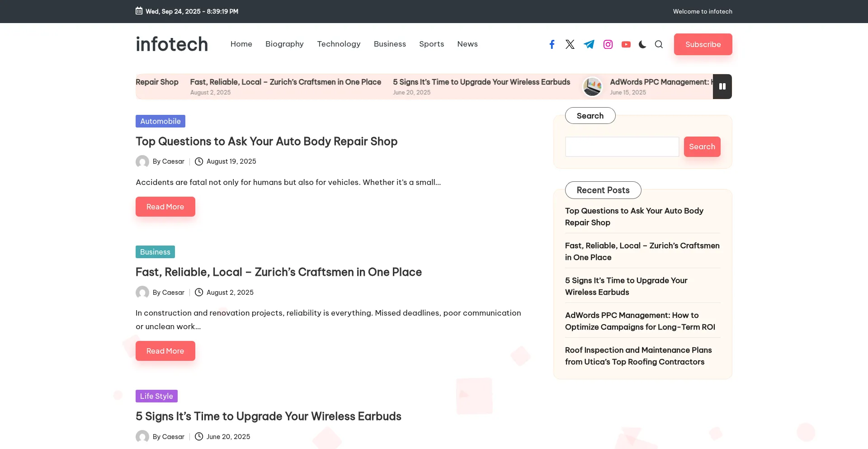Open AdWords PPC Management ticker thumbnail

click(x=592, y=87)
